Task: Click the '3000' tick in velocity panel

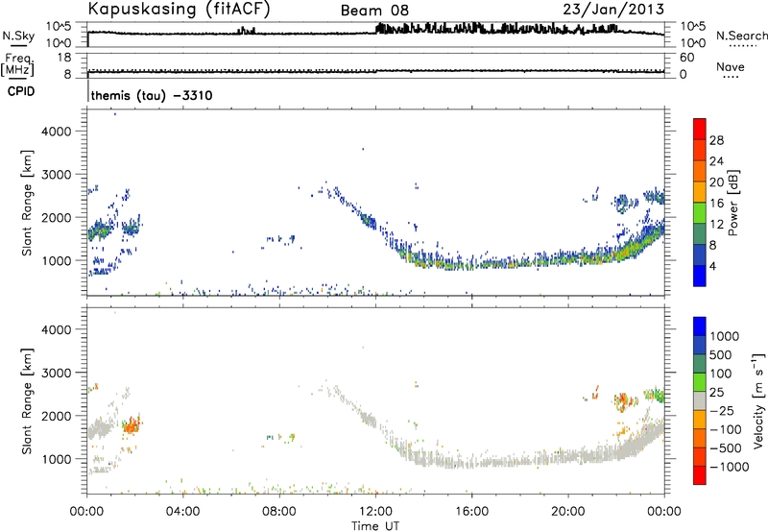Action: coord(57,373)
